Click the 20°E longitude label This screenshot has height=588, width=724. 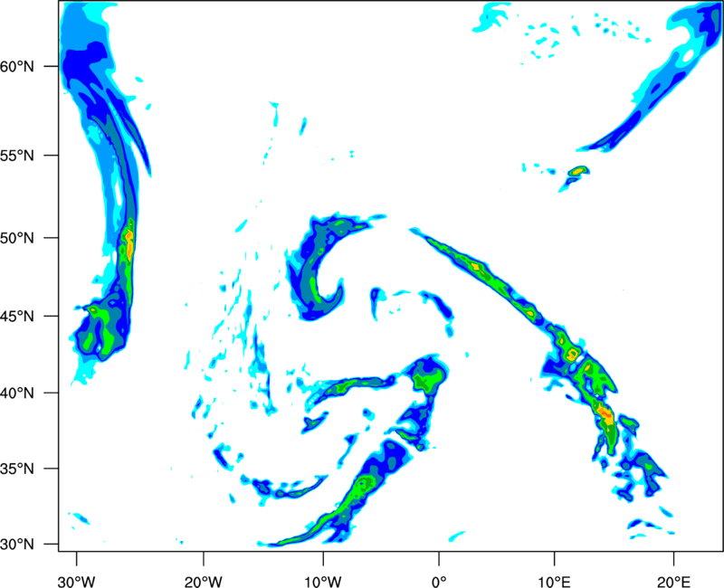point(673,582)
